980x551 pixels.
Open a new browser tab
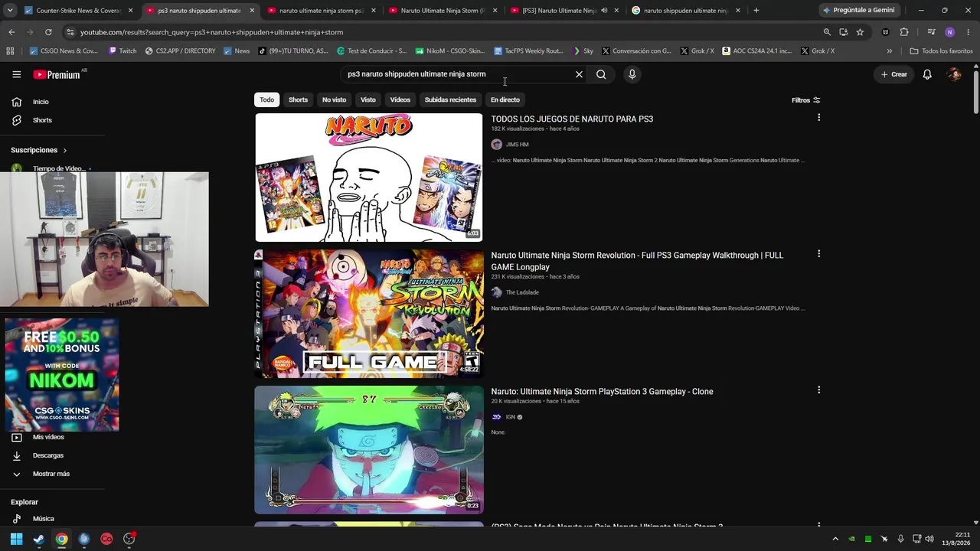pos(756,11)
